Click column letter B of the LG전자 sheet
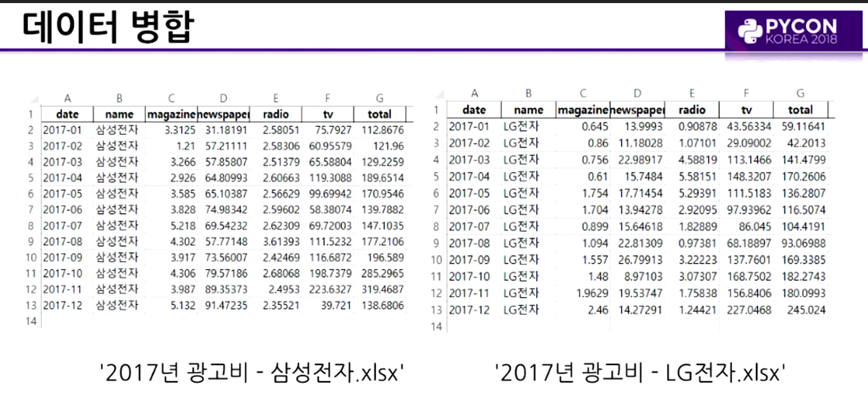Screen dimensions: 868x406 [x=529, y=93]
